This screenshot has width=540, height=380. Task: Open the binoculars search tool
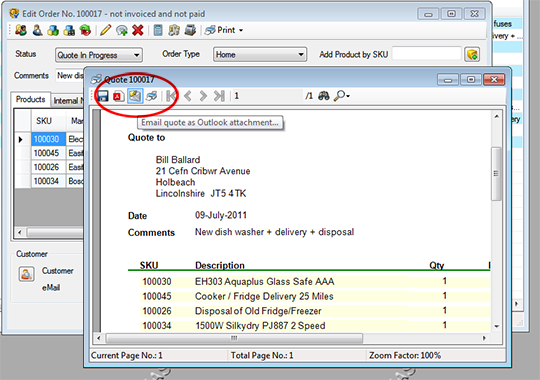click(x=323, y=96)
